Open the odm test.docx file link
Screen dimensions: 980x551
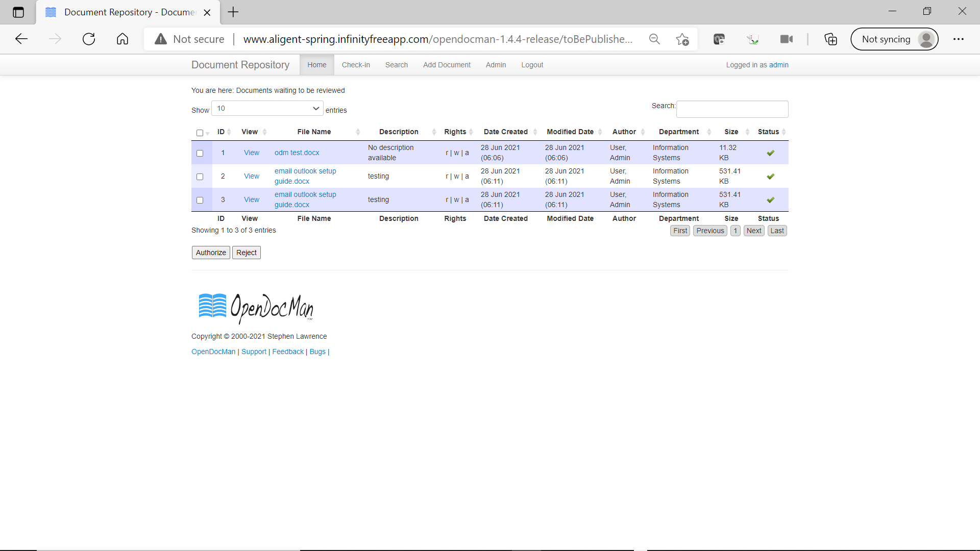point(297,153)
